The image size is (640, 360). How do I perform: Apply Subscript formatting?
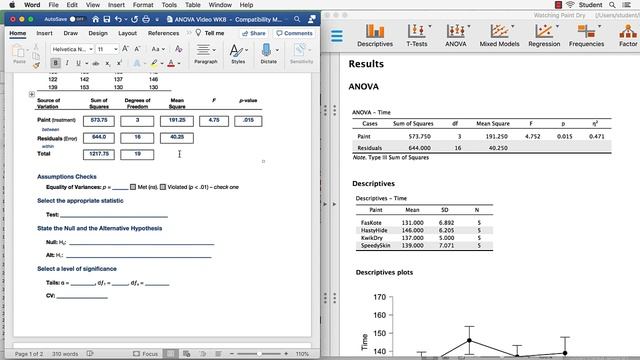coord(108,63)
